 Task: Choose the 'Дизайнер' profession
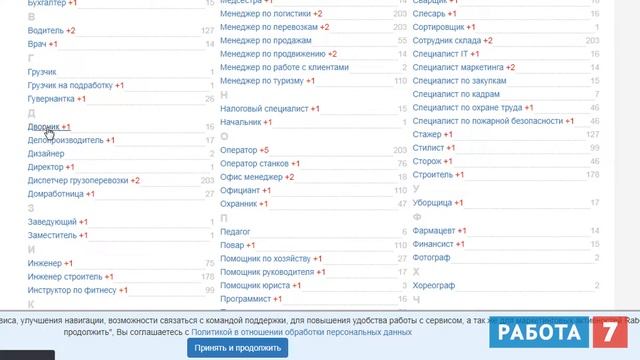pos(46,153)
